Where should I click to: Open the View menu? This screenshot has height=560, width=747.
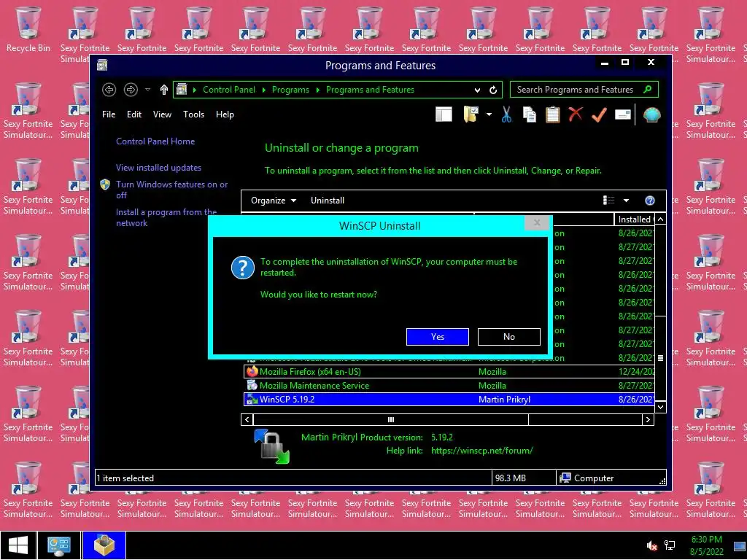[162, 114]
